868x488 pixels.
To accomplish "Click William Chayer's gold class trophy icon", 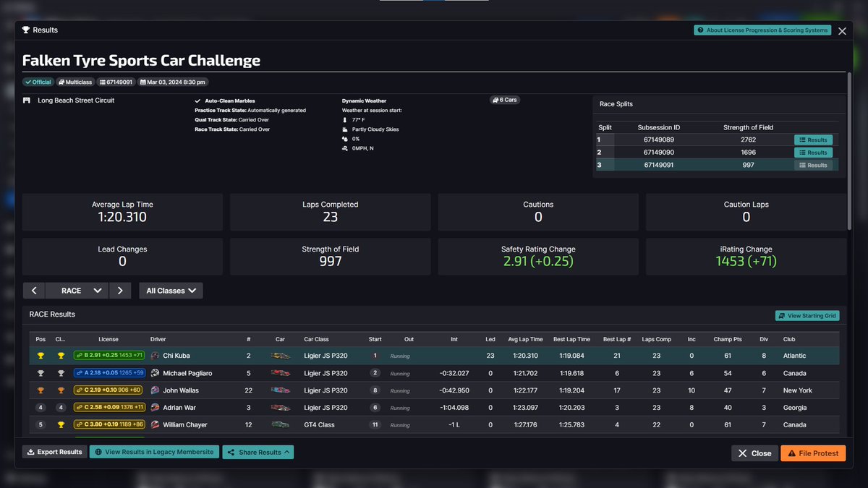I will click(x=61, y=425).
